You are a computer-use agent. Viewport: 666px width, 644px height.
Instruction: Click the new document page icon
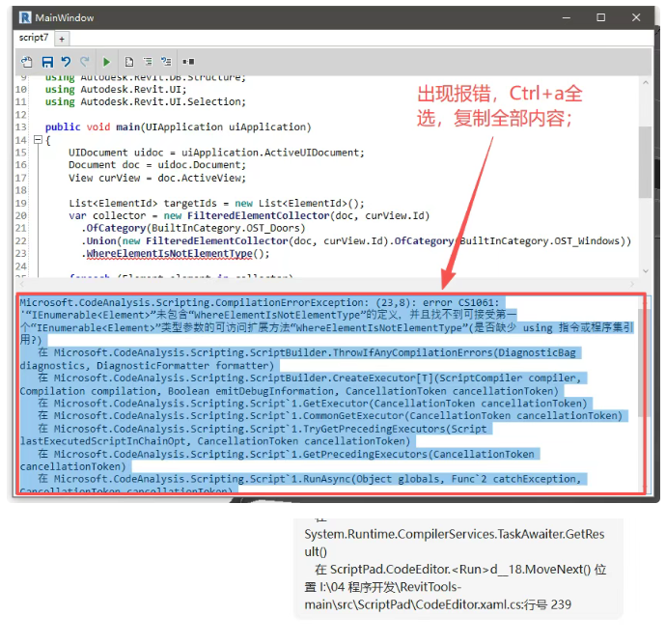click(128, 61)
